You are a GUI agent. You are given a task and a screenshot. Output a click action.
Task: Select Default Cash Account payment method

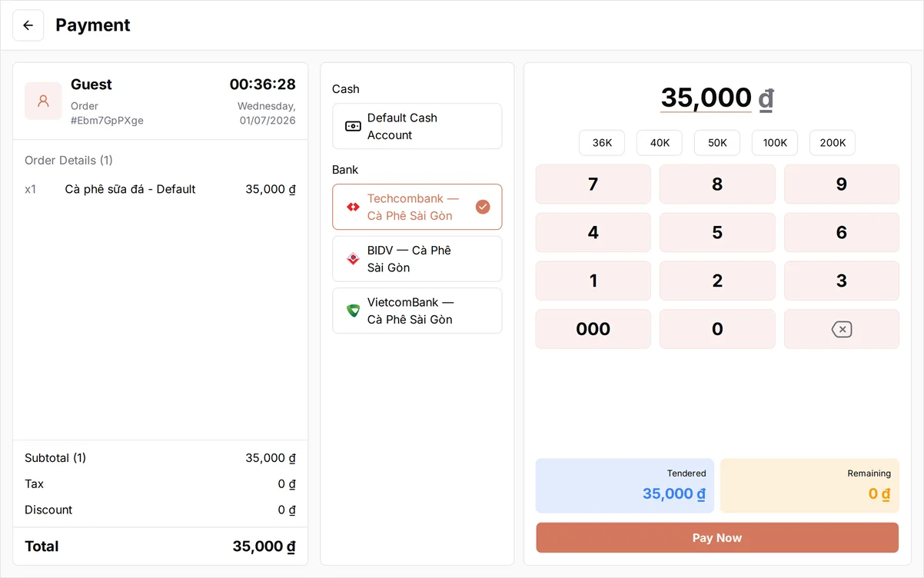[417, 126]
